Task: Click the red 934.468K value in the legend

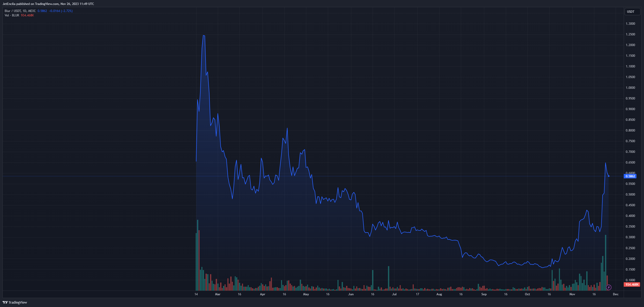Action: click(x=27, y=15)
